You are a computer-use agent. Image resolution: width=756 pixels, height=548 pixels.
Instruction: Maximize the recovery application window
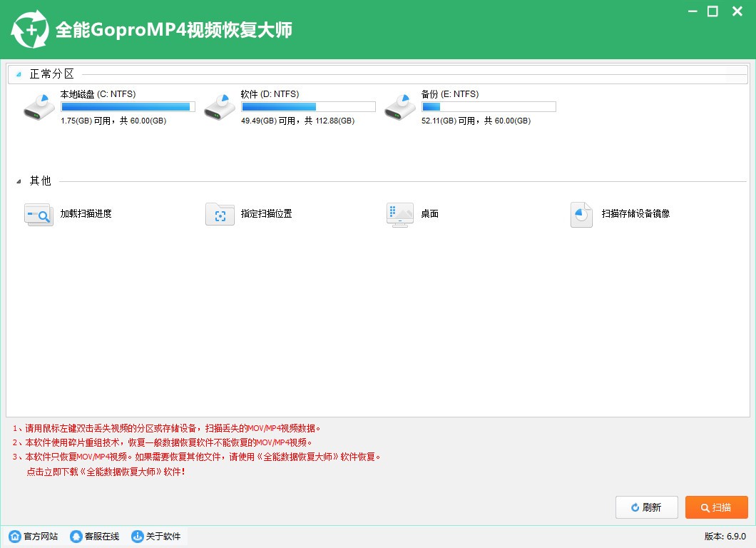tap(712, 11)
